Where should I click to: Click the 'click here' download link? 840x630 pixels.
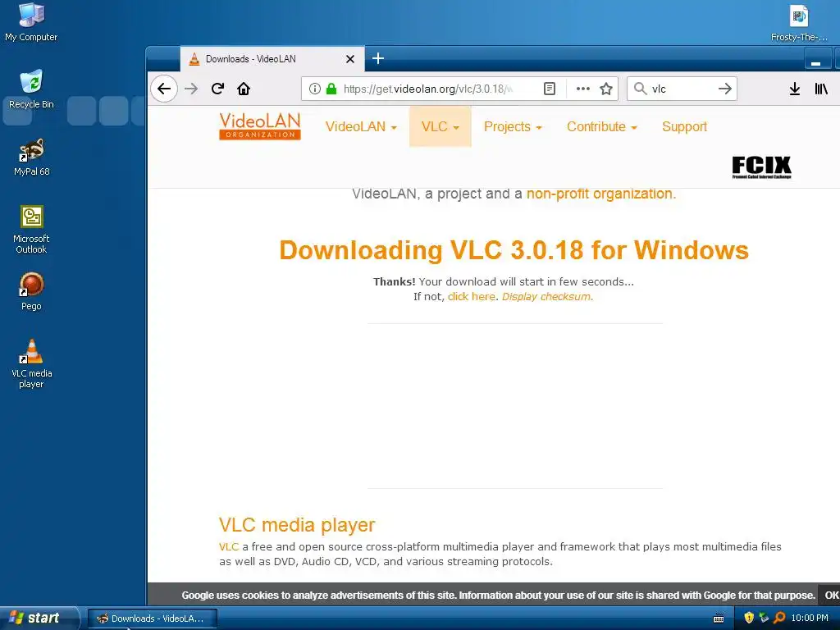[472, 296]
